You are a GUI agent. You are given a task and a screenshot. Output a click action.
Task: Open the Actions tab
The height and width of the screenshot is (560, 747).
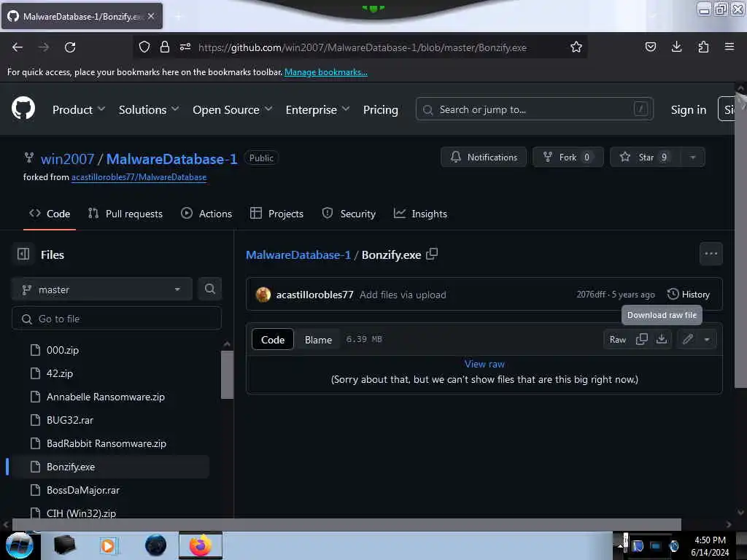click(x=206, y=214)
